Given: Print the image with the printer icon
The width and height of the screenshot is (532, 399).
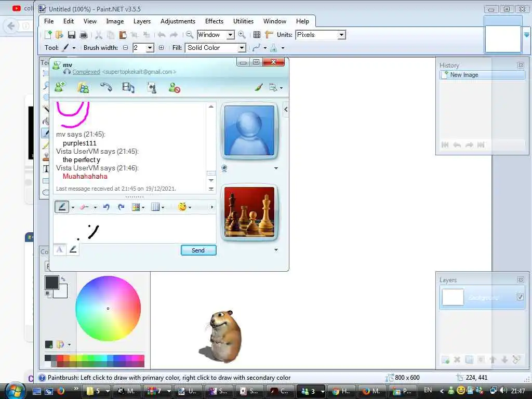Looking at the screenshot, I should [x=84, y=35].
